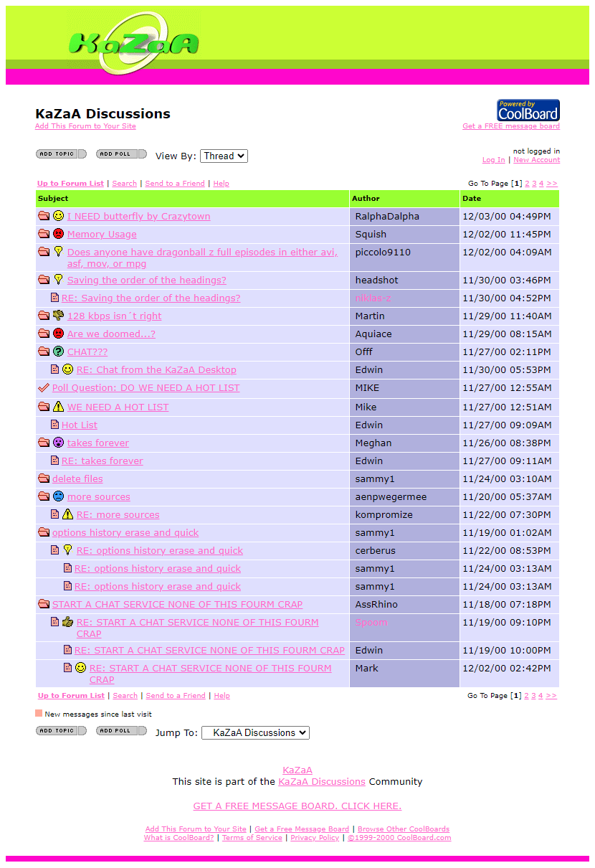This screenshot has height=868, width=595.
Task: Click the Powered by CoolBoard badge
Action: point(528,110)
